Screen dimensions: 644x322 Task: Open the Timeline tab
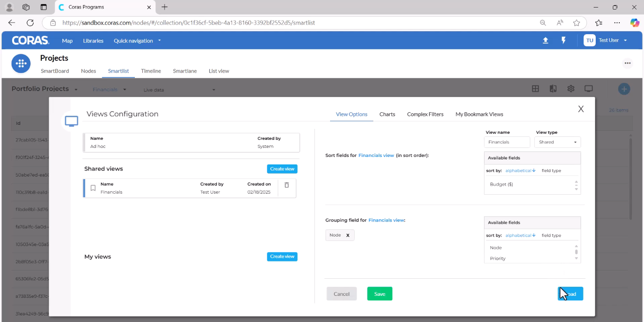pyautogui.click(x=151, y=71)
